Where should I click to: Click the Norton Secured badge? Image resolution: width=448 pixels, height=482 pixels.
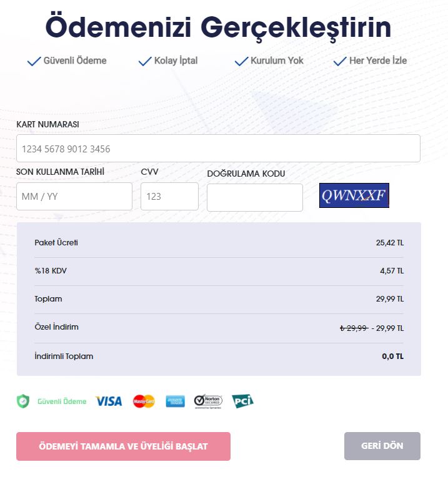point(208,401)
